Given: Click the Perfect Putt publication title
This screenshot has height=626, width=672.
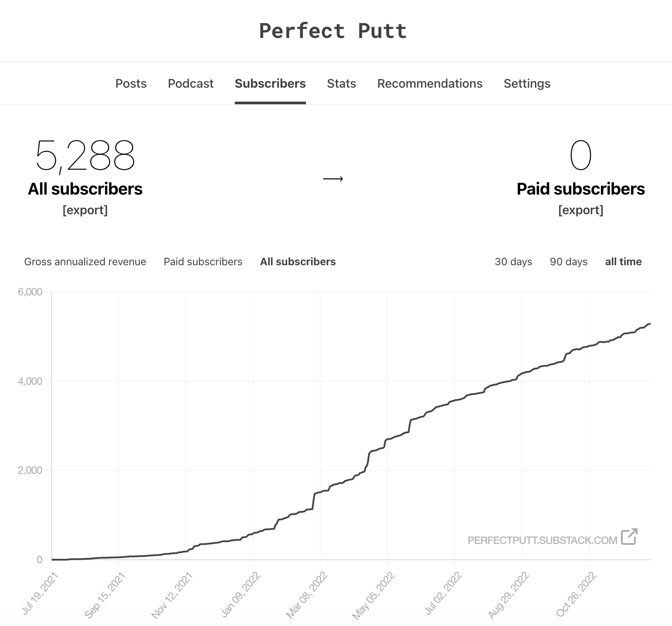Looking at the screenshot, I should point(333,31).
